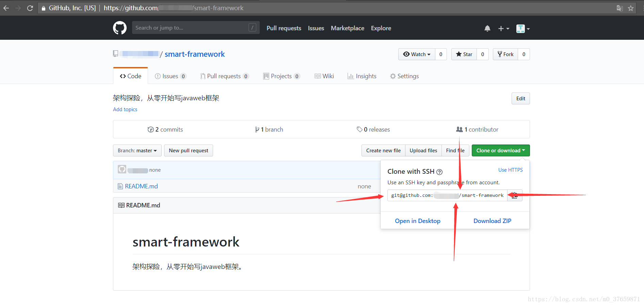644x306 pixels.
Task: Toggle the Clone or download dropdown
Action: pyautogui.click(x=501, y=151)
